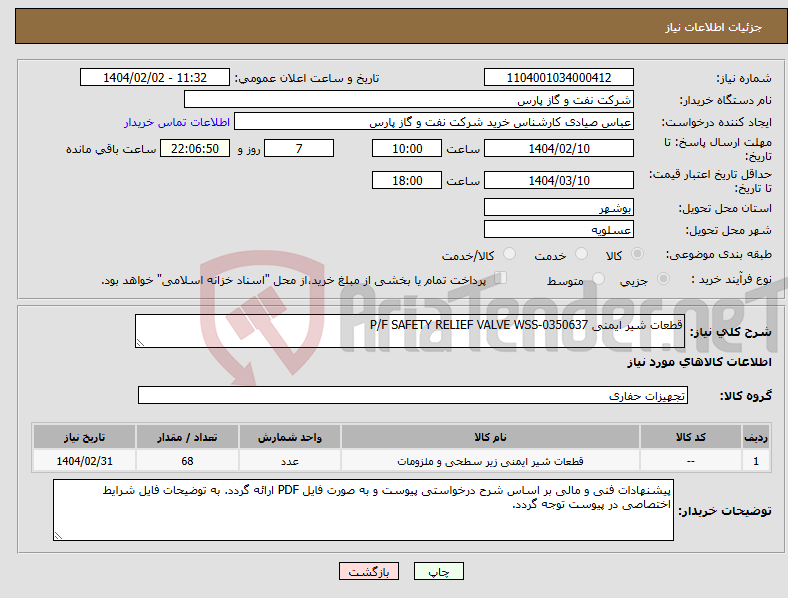Click the ردیف column header

756,437
